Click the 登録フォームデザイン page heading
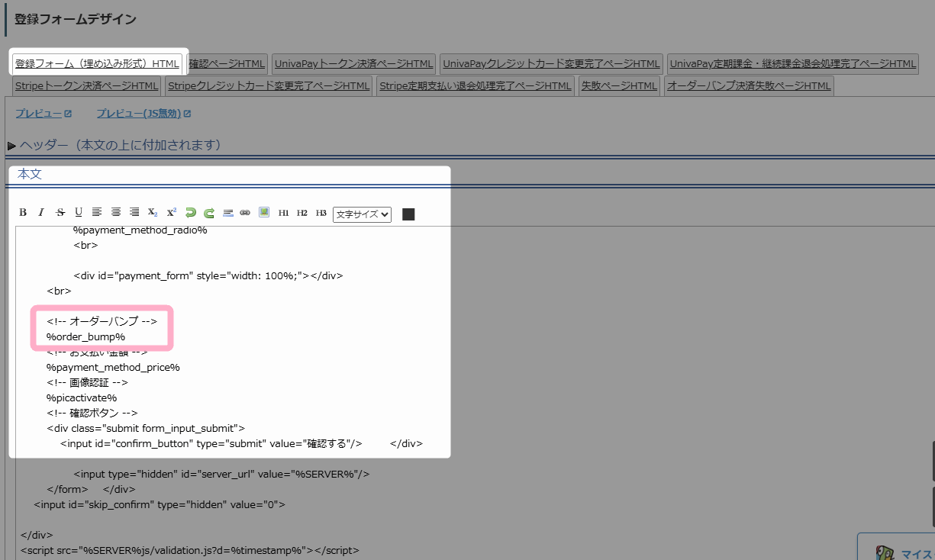 tap(76, 19)
